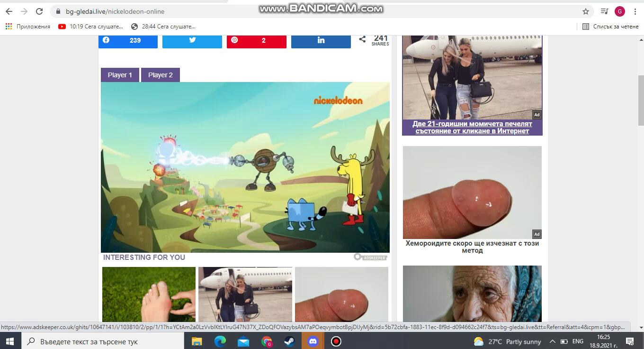Open the Две 21-годишни момичета ad link
The width and height of the screenshot is (644, 349).
(472, 127)
